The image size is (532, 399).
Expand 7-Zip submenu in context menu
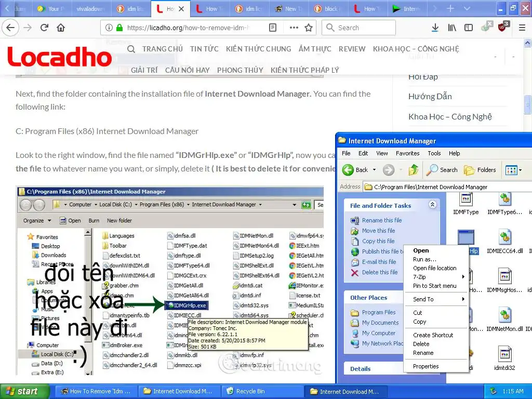(437, 277)
